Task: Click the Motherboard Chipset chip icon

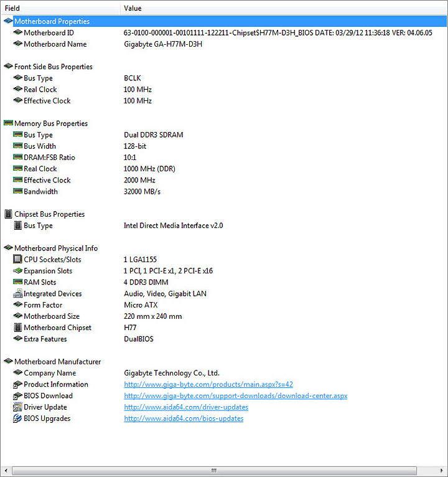Action: 18,328
